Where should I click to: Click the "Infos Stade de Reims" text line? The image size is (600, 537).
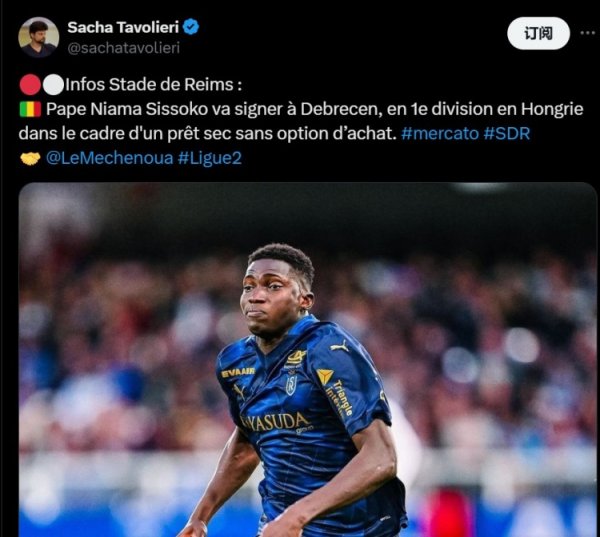coord(153,85)
